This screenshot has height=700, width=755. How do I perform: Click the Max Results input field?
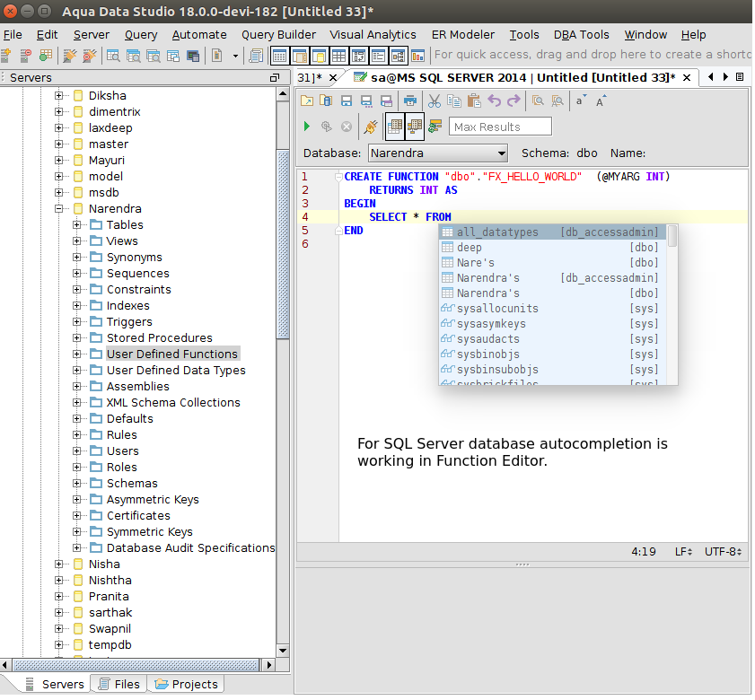(500, 127)
